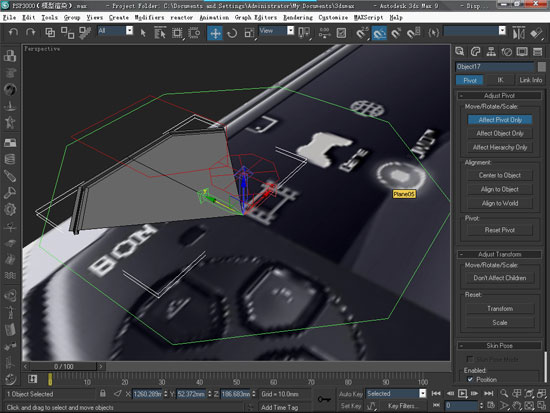Choose the Select and Move tool
Viewport: 550px width, 413px height.
point(215,33)
